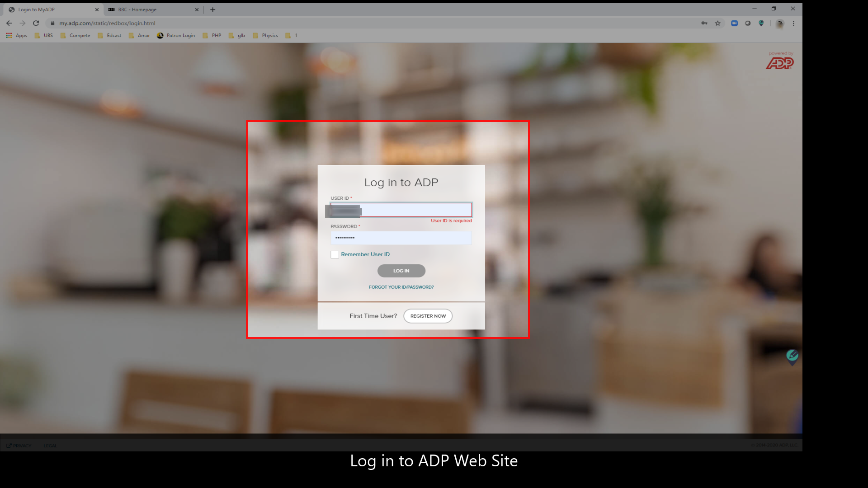868x488 pixels.
Task: Click the Remember User ID label text
Action: pyautogui.click(x=365, y=254)
